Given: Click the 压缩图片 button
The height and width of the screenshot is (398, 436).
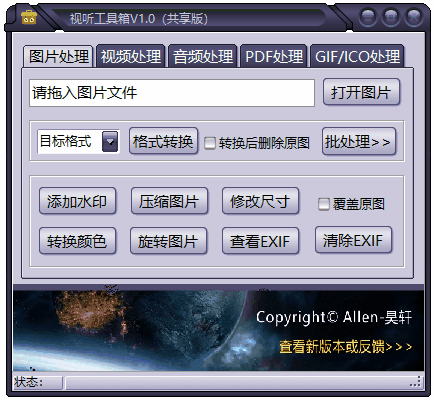Looking at the screenshot, I should (169, 201).
